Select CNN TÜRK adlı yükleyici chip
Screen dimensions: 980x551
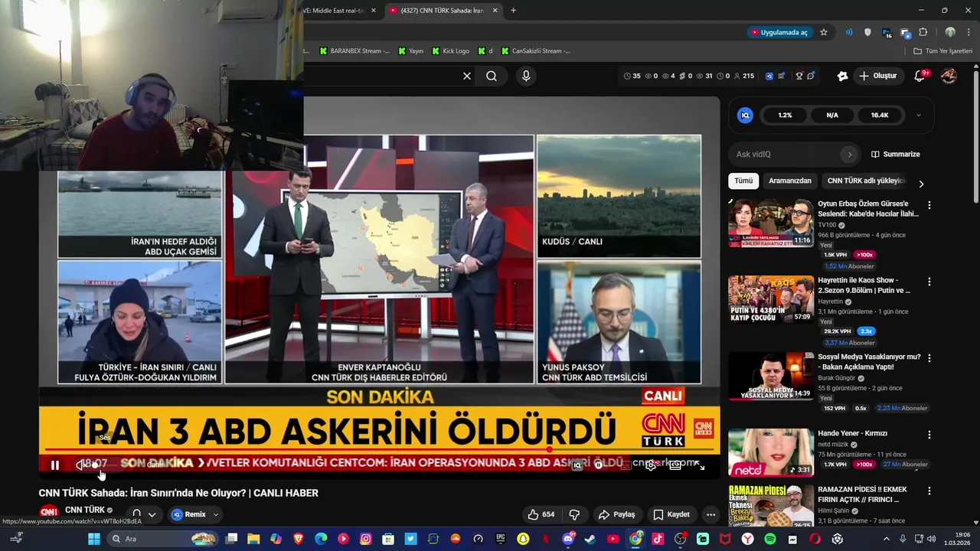click(x=866, y=181)
